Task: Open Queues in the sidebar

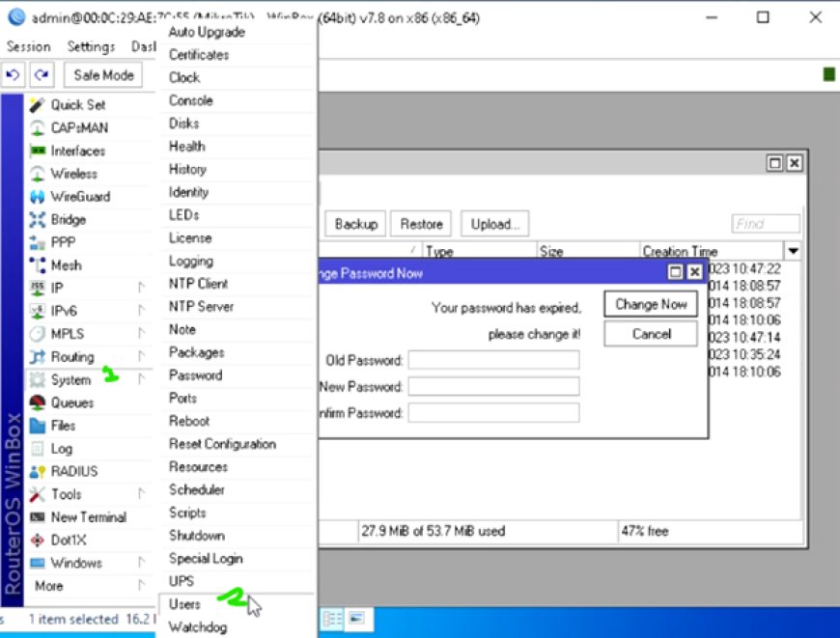Action: click(x=71, y=402)
